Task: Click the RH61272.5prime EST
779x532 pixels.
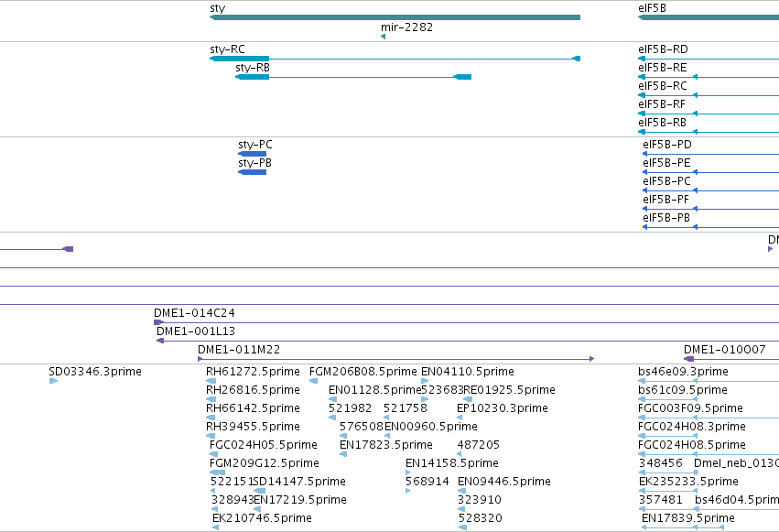Action: point(211,381)
